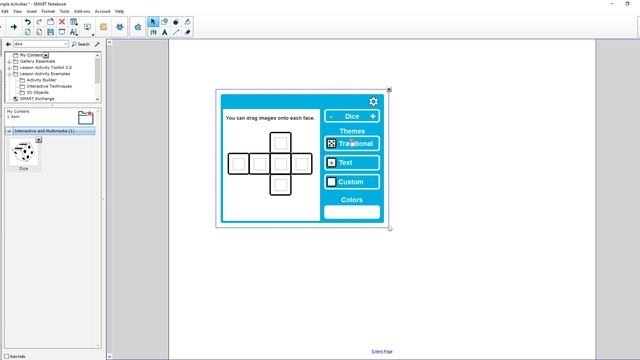The image size is (640, 360).
Task: Open the View menu
Action: tap(17, 11)
